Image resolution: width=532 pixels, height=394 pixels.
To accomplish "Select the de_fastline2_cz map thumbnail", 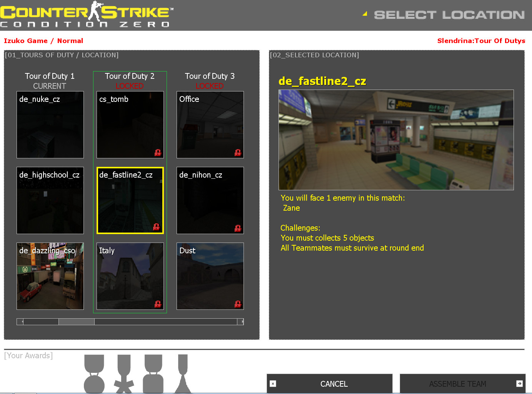I will point(130,200).
